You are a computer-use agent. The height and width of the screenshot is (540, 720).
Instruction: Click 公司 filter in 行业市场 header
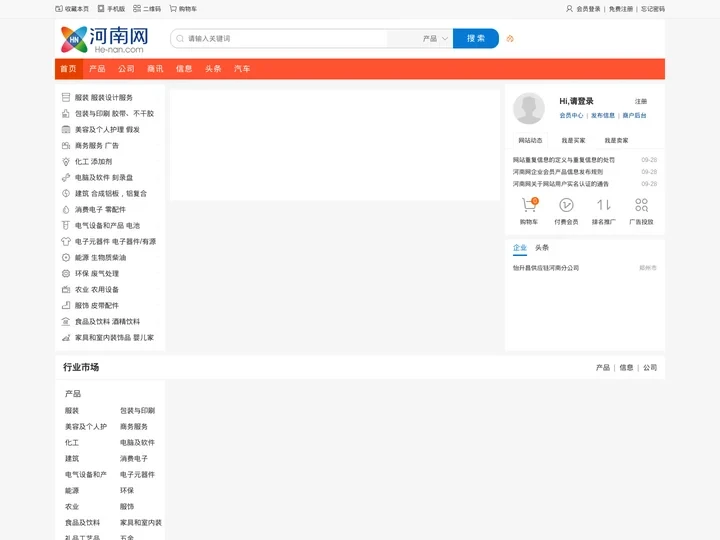650,367
